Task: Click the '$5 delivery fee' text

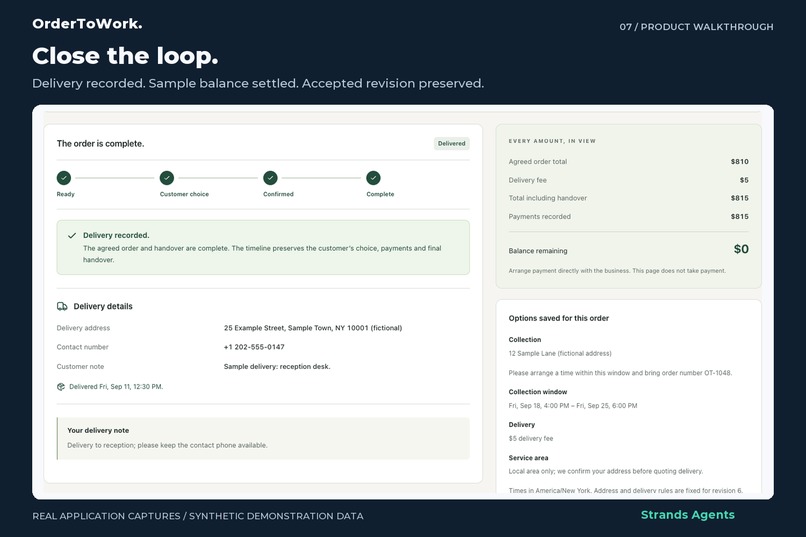Action: [x=530, y=438]
